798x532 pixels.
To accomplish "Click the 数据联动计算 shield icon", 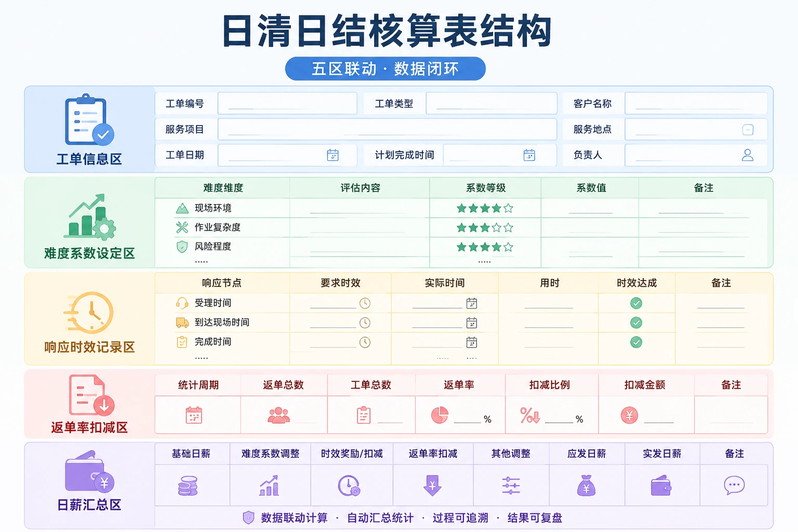I will [x=249, y=517].
